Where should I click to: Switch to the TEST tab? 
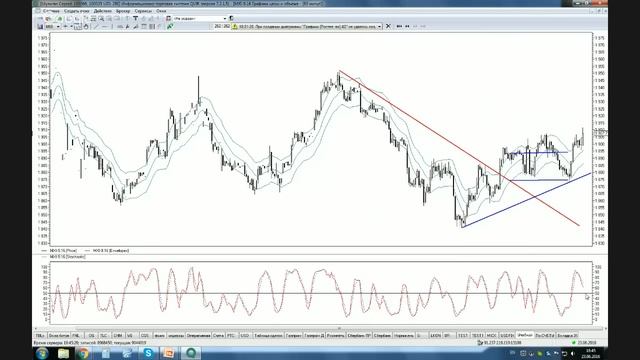coord(462,336)
